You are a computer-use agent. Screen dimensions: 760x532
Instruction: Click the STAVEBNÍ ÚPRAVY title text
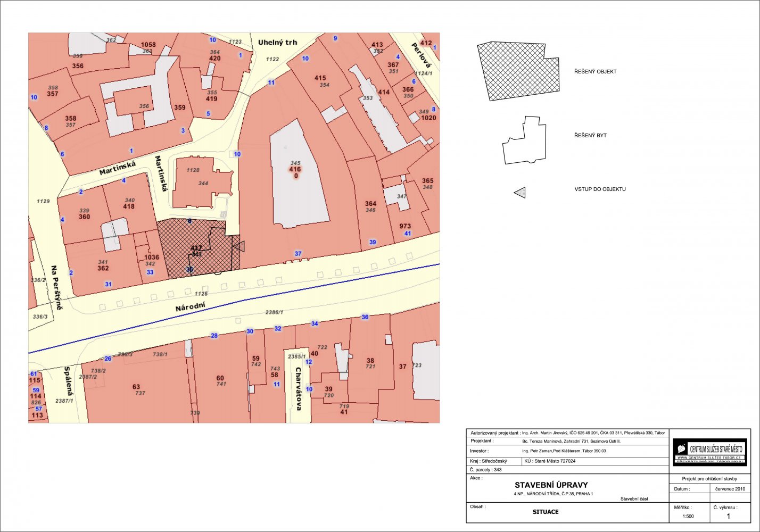(x=551, y=485)
